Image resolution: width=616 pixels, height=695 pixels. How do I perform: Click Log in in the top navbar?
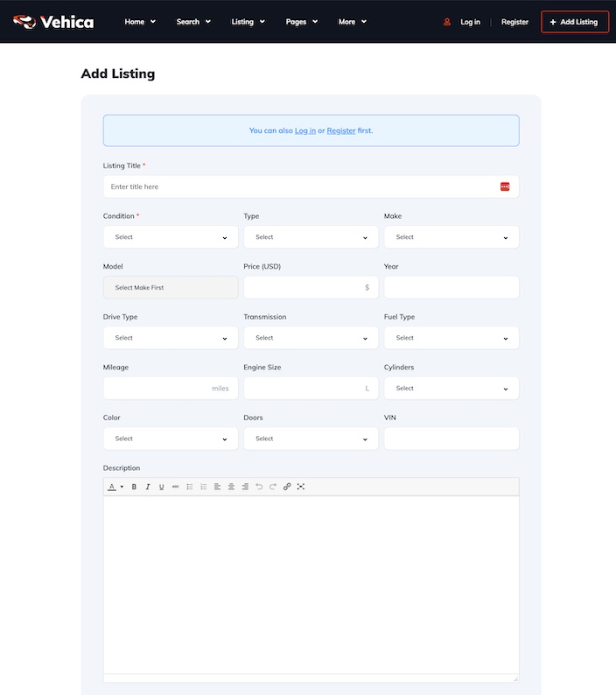point(470,22)
